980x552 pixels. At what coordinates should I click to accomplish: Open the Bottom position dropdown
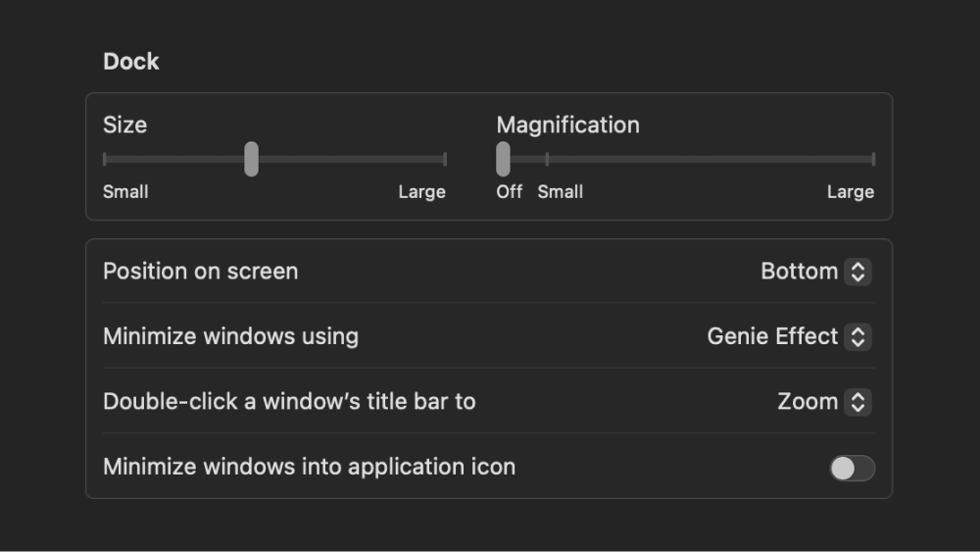(815, 272)
